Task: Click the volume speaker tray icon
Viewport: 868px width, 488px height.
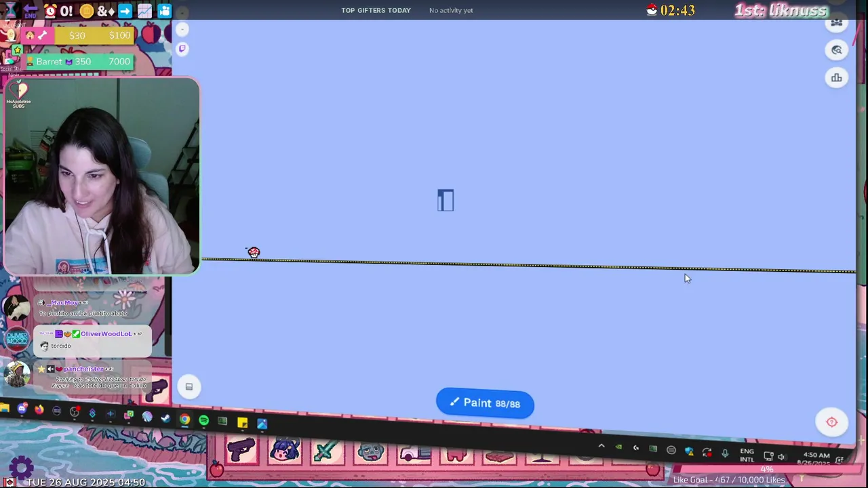Action: point(781,457)
